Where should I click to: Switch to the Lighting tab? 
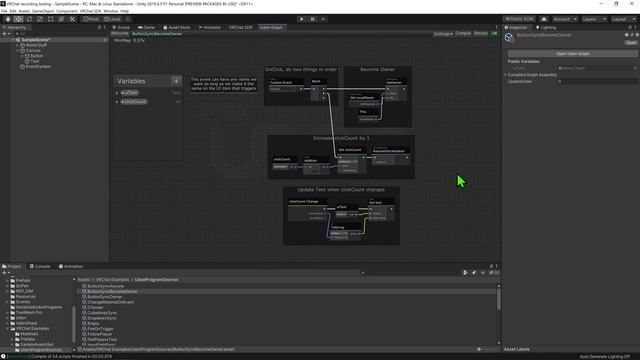click(546, 27)
